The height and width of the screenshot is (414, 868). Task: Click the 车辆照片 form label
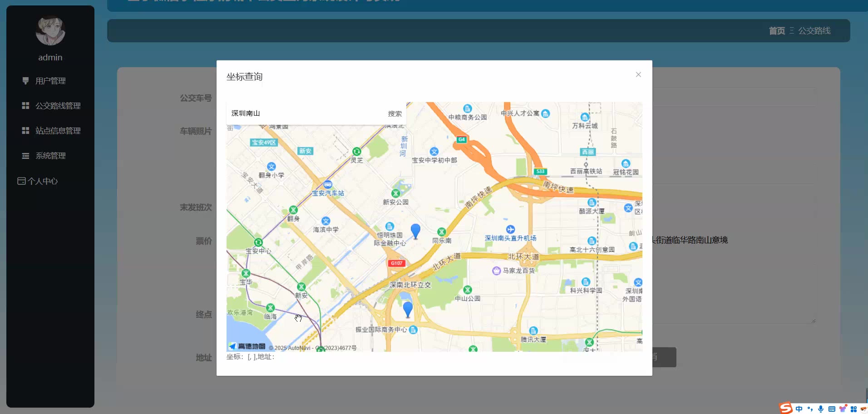point(196,131)
